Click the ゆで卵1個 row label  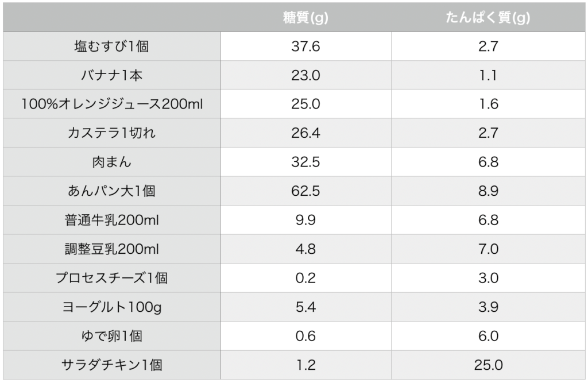112,336
